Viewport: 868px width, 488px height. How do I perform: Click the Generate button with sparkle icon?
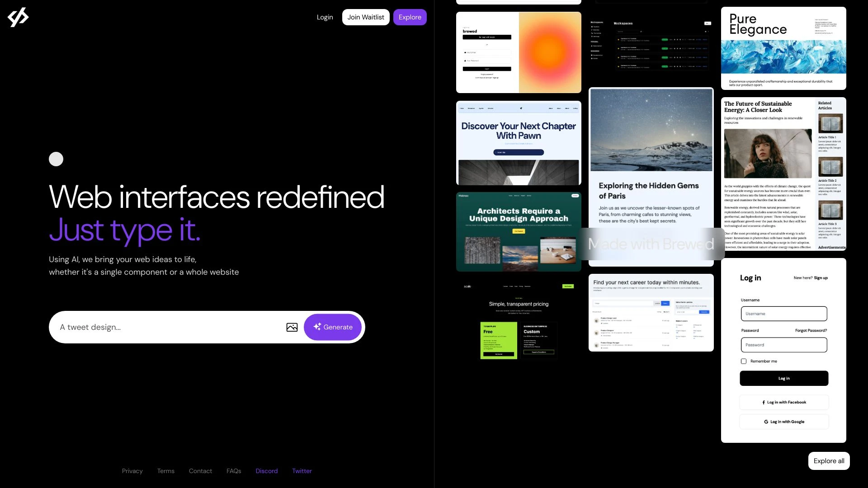(x=332, y=327)
